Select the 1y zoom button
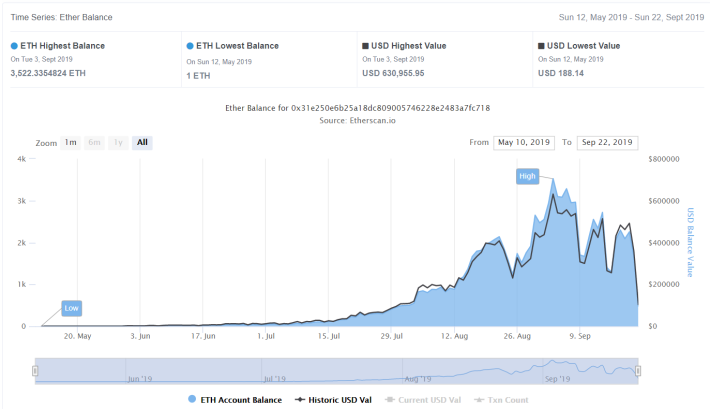The height and width of the screenshot is (409, 710). coord(118,143)
